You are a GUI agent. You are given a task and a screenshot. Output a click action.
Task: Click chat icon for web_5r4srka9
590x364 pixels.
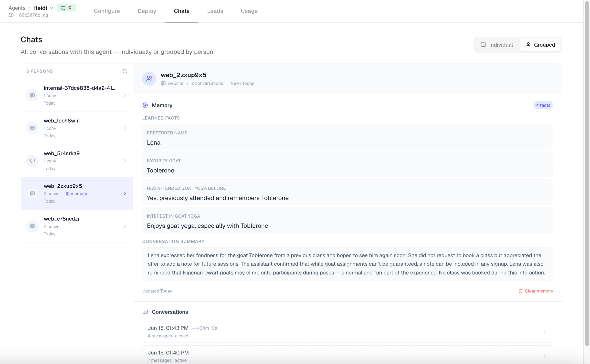[32, 161]
